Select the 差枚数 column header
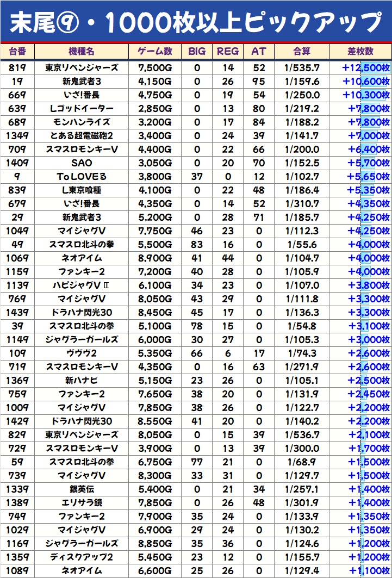 (x=360, y=51)
